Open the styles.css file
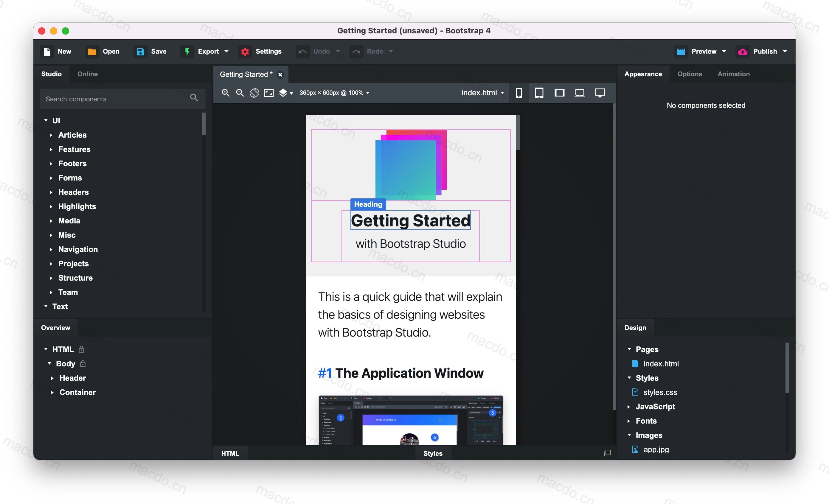The image size is (829, 504). 660,392
